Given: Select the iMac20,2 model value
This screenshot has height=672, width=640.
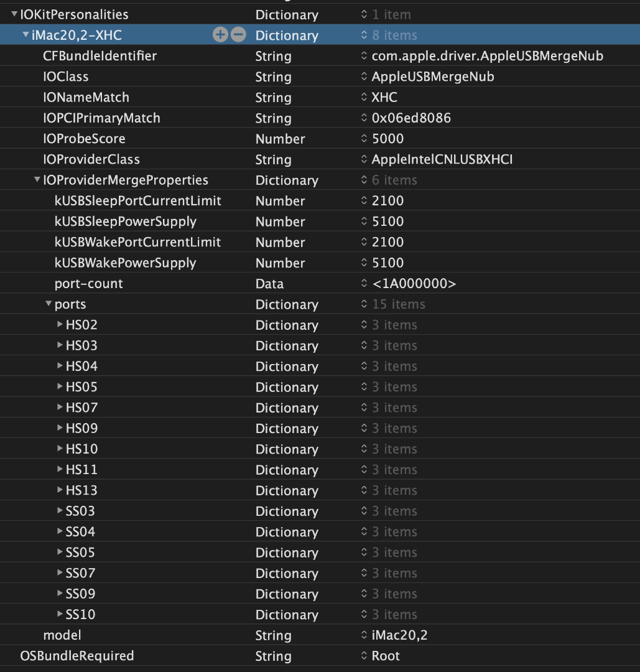Looking at the screenshot, I should pos(399,635).
